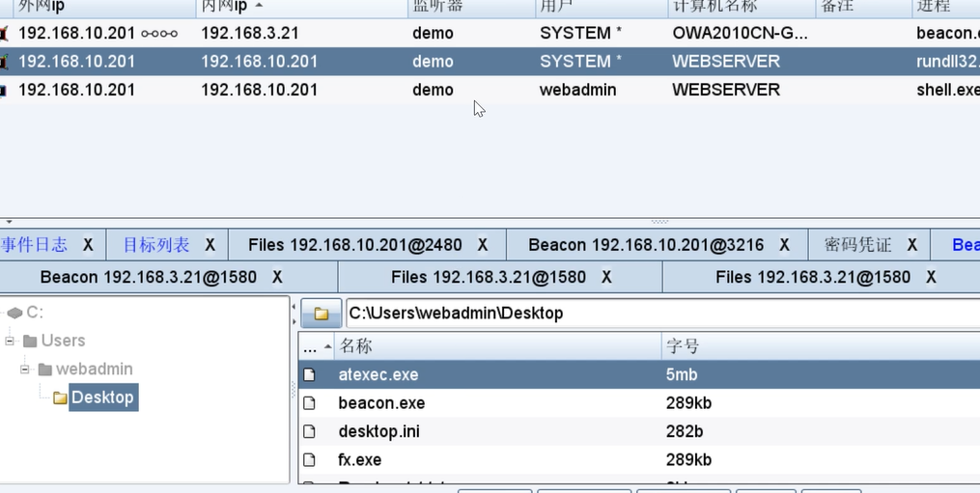980x493 pixels.
Task: Collapse the Users node in folder tree
Action: 10,341
